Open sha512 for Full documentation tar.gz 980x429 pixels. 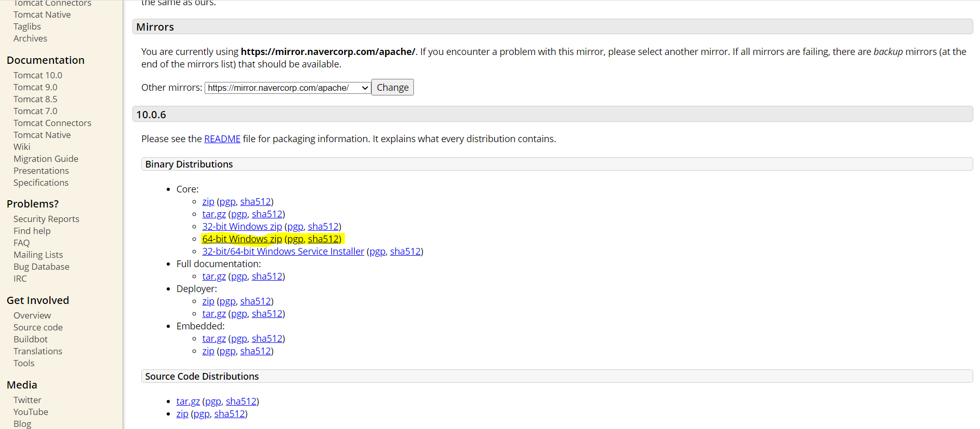267,276
